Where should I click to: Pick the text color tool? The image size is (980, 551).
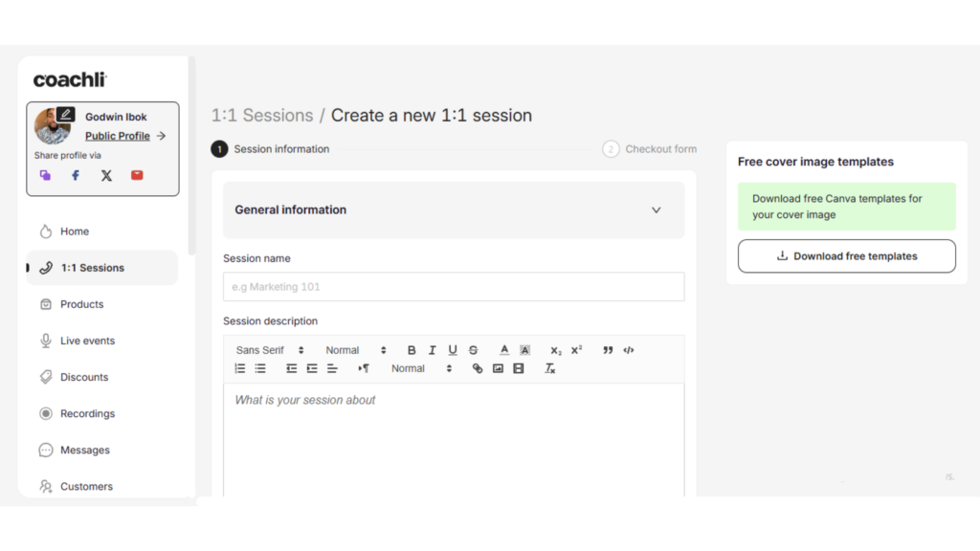[504, 350]
